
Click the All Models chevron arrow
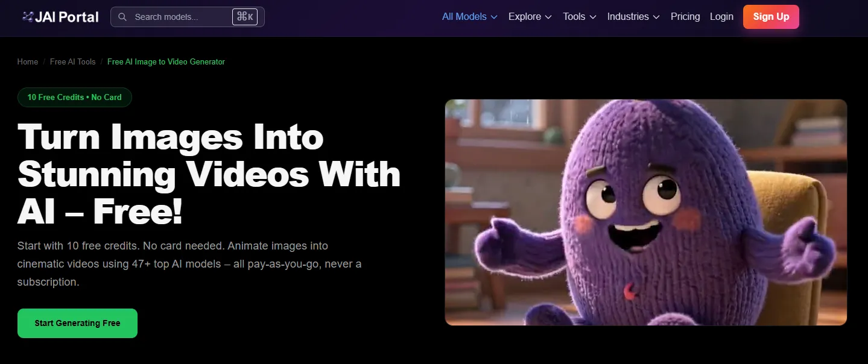pyautogui.click(x=494, y=17)
